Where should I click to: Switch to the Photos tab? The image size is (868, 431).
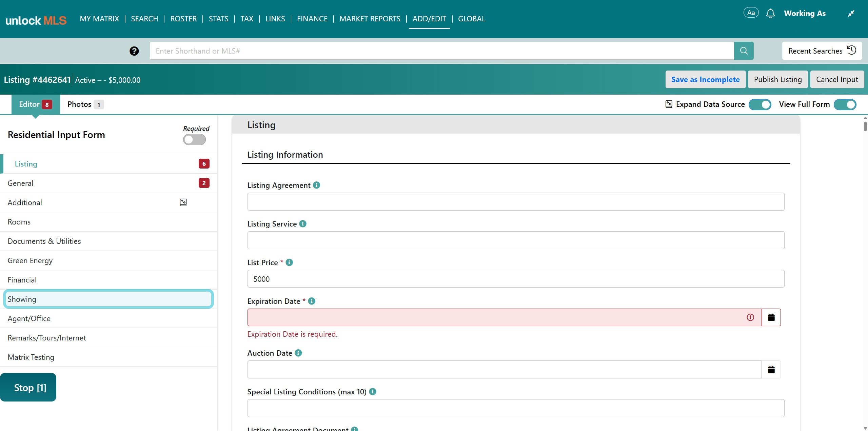coord(85,104)
